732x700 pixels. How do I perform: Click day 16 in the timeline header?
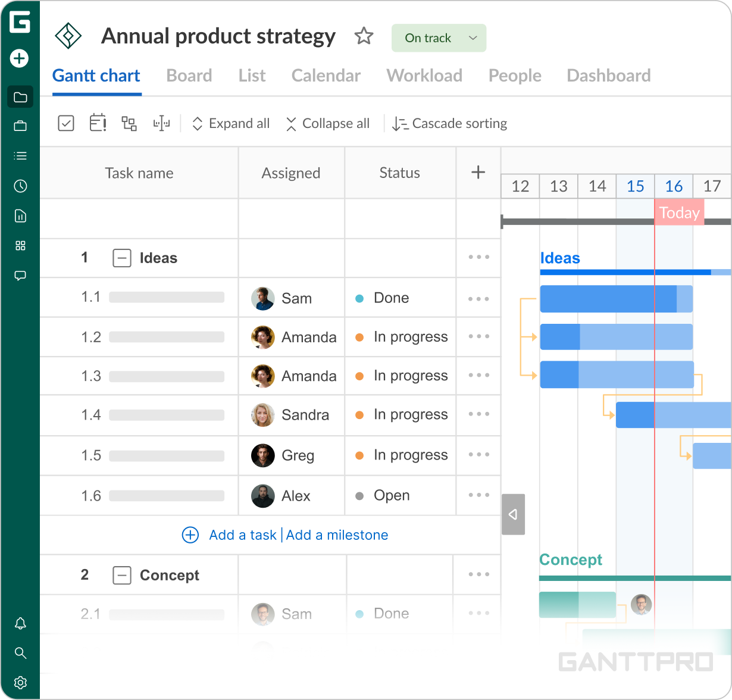click(x=673, y=186)
